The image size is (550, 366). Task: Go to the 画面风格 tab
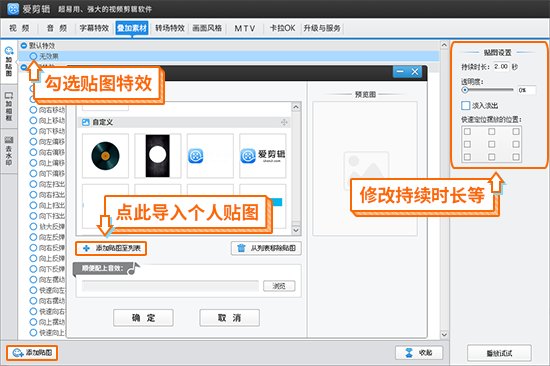[207, 28]
